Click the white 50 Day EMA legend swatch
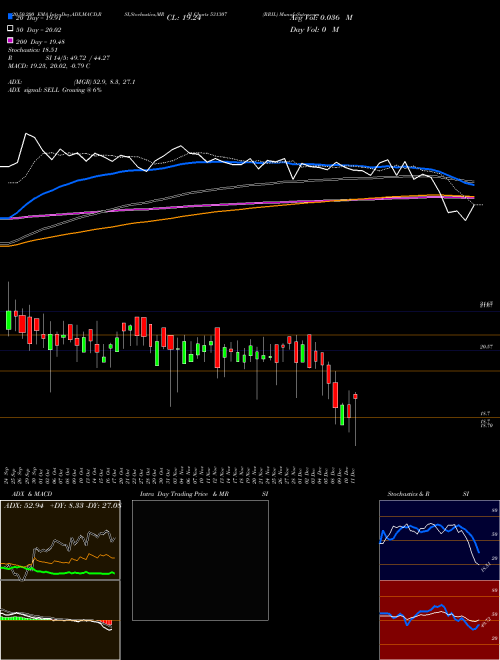This screenshot has height=660, width=500. point(10,28)
